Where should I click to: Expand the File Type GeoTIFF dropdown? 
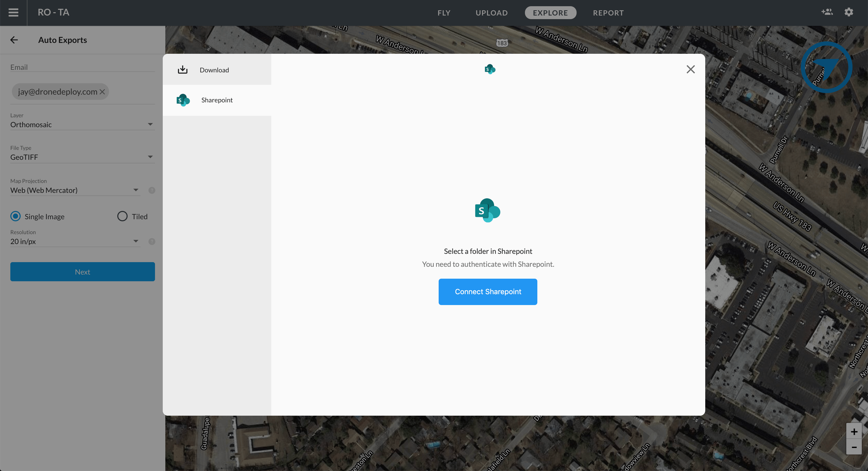tap(83, 157)
